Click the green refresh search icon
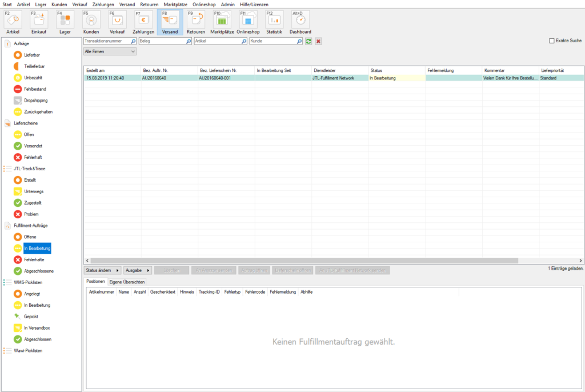The height and width of the screenshot is (392, 585). tap(308, 41)
